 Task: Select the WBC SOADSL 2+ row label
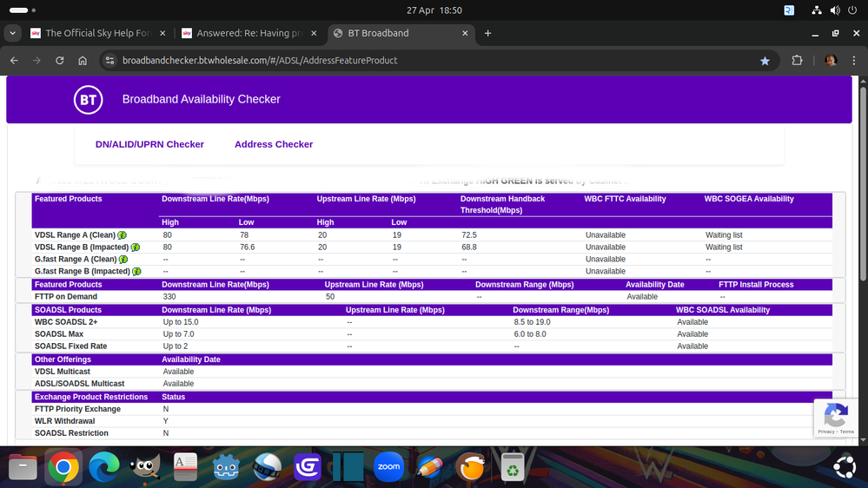pyautogui.click(x=66, y=322)
